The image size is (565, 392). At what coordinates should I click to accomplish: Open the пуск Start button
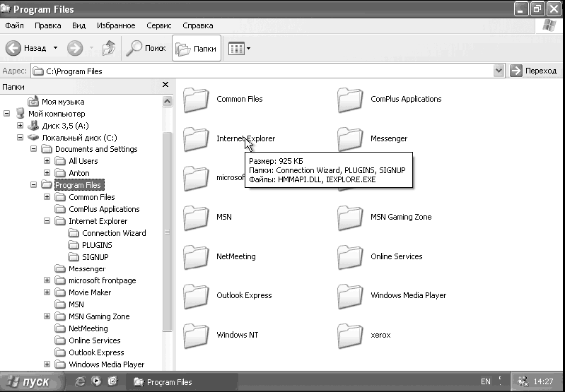[x=33, y=381]
